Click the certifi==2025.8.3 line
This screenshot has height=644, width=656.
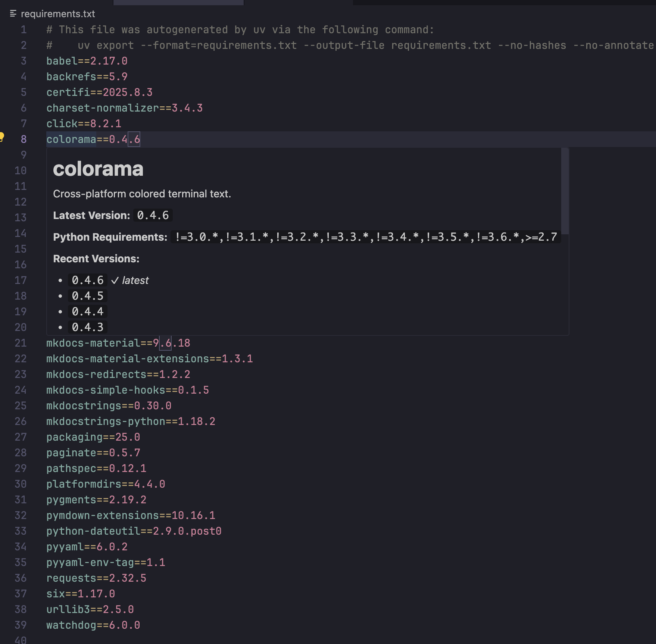click(x=99, y=92)
